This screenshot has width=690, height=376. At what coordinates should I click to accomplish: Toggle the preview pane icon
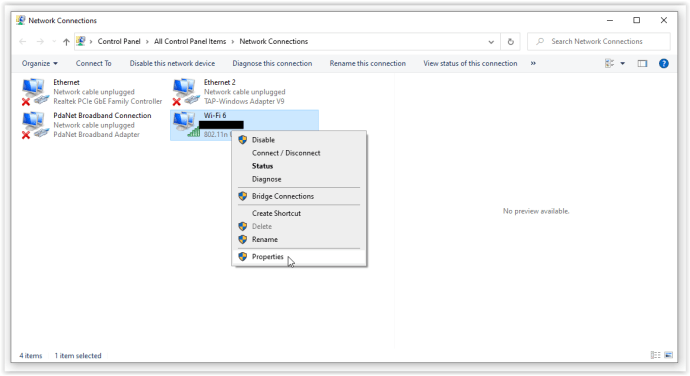642,63
